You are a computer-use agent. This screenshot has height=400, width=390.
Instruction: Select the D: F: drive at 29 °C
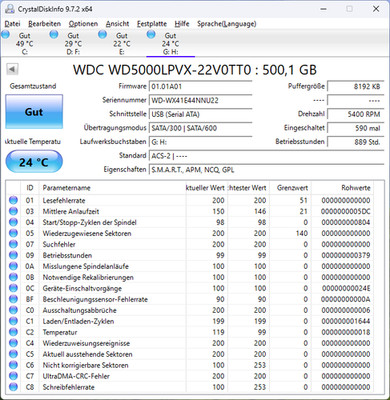(73, 43)
